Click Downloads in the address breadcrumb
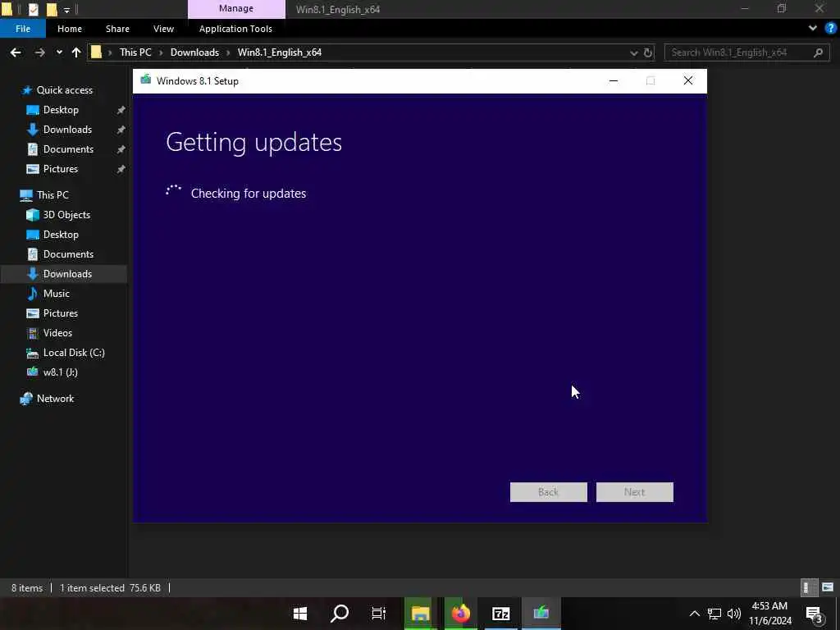The image size is (840, 630). click(x=194, y=52)
